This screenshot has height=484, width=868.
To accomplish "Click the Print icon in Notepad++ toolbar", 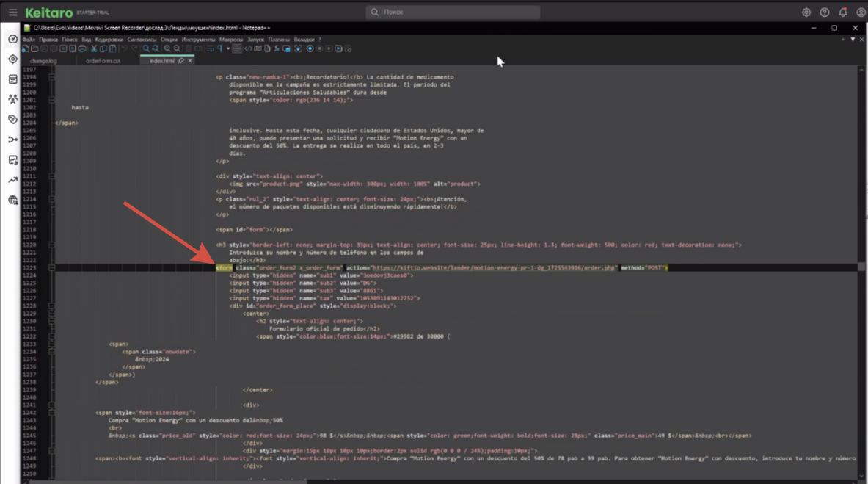I will click(x=82, y=49).
